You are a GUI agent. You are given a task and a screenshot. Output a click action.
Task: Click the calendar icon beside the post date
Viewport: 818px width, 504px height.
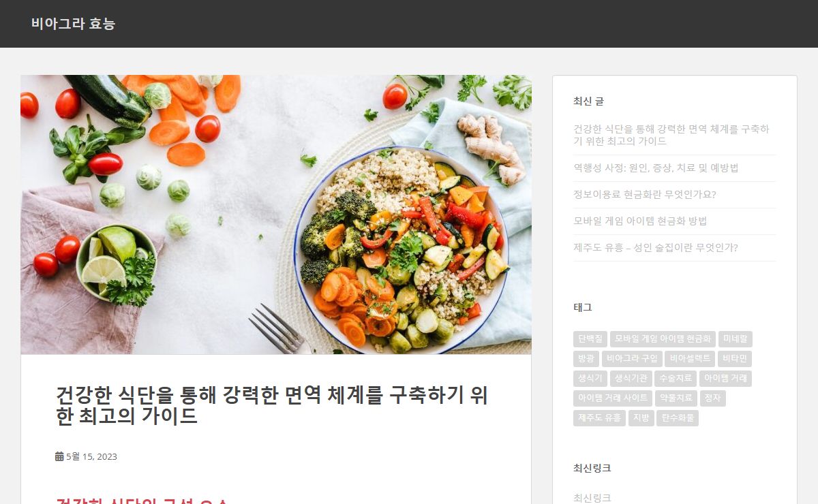click(x=59, y=456)
